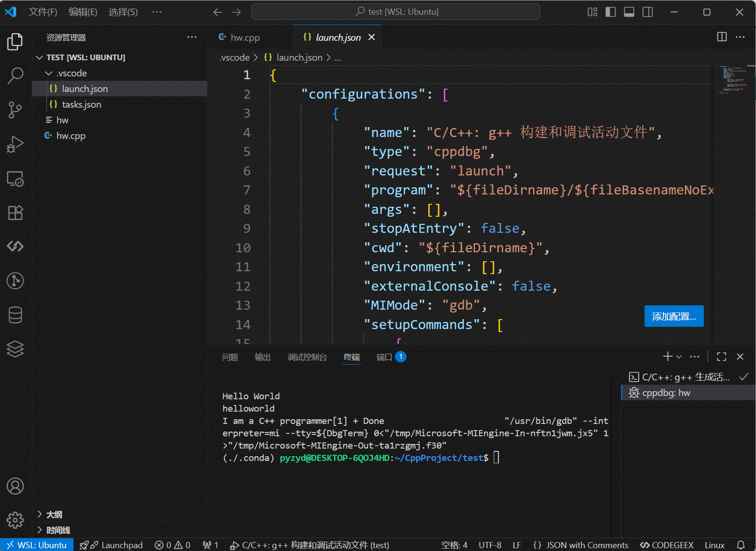Click the search box showing test [WSL: Ubuntu]

click(396, 12)
